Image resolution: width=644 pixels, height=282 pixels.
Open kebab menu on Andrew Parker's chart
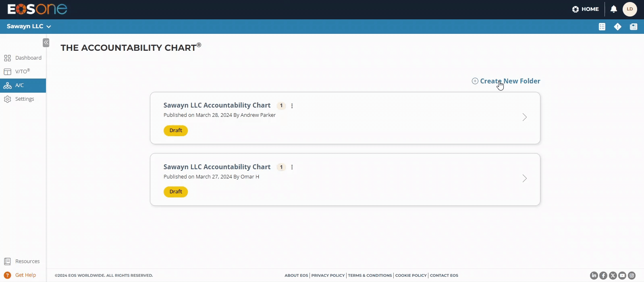click(x=292, y=106)
